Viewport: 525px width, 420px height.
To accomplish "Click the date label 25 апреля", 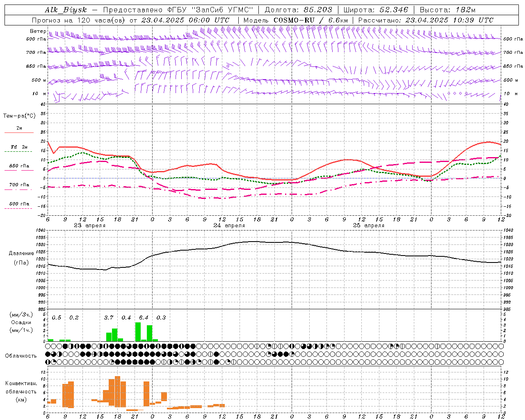I will pyautogui.click(x=369, y=226).
